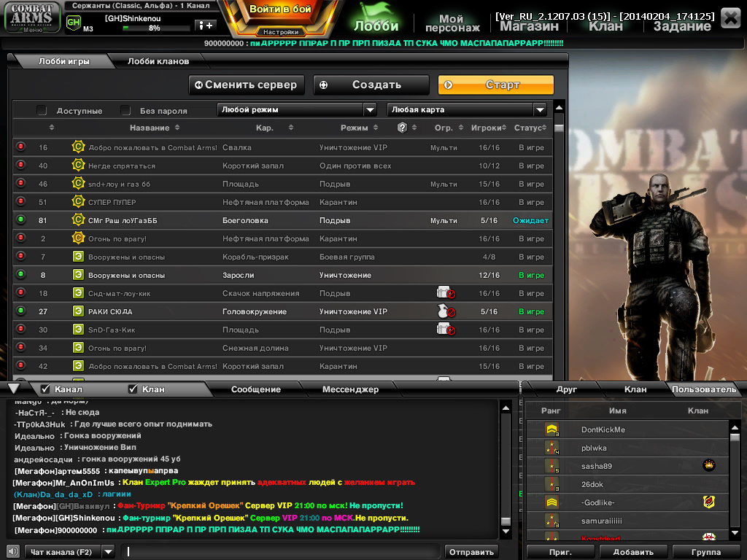This screenshot has height=560, width=747.
Task: Toggle the Без пароля checkbox
Action: pos(125,111)
